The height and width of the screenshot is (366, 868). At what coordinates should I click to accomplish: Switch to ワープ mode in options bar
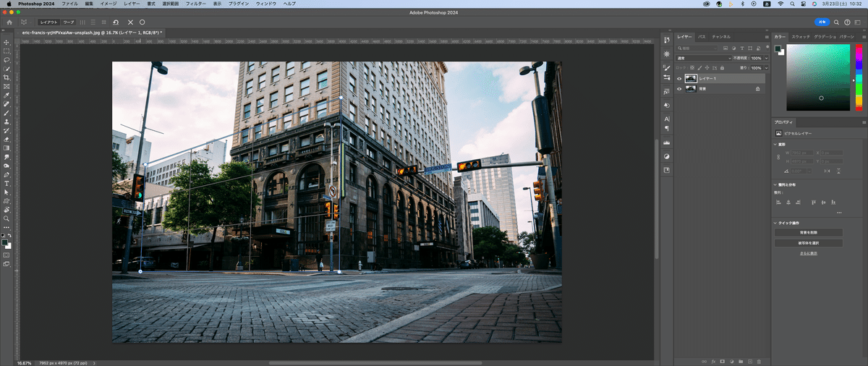pos(68,22)
